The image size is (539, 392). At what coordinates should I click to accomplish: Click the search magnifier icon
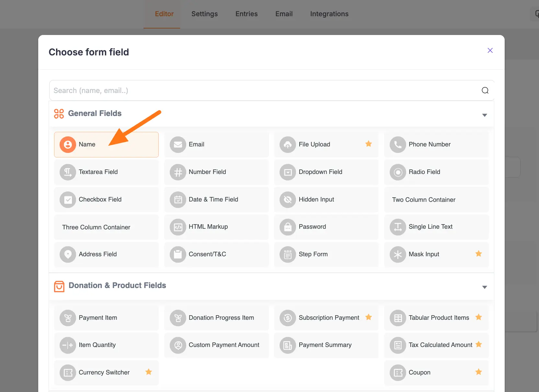[x=485, y=90]
